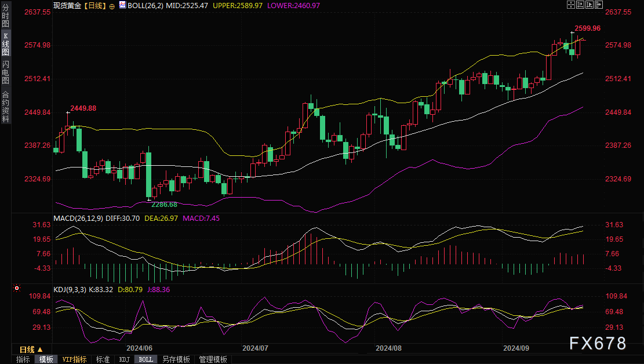Click the DIFF:30.70 value
Image resolution: width=644 pixels, height=364 pixels.
point(122,218)
